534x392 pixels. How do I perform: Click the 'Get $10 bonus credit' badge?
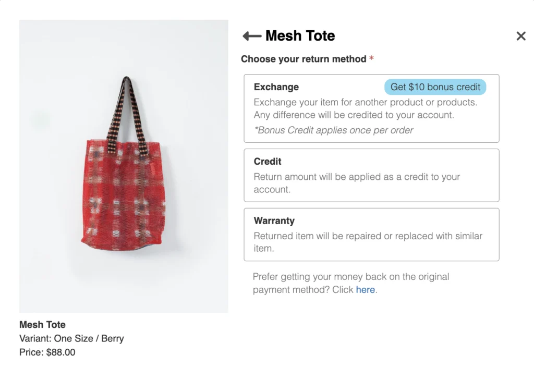click(x=435, y=87)
